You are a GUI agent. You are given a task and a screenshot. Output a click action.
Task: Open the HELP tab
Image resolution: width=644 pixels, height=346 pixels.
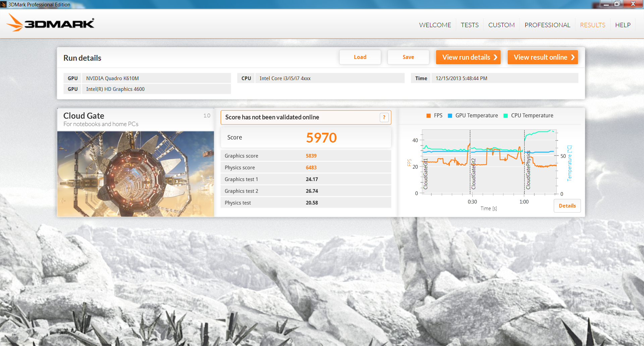click(623, 25)
